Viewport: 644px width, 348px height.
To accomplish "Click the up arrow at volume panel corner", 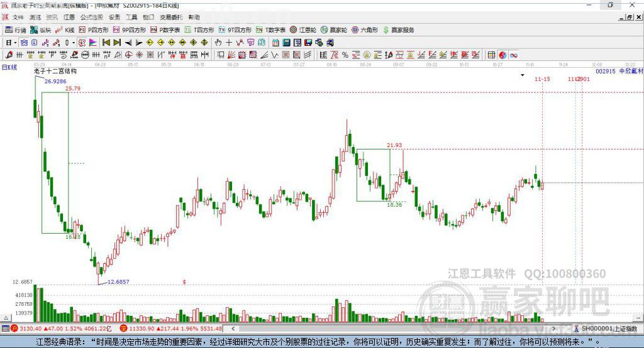I will click(x=6, y=318).
